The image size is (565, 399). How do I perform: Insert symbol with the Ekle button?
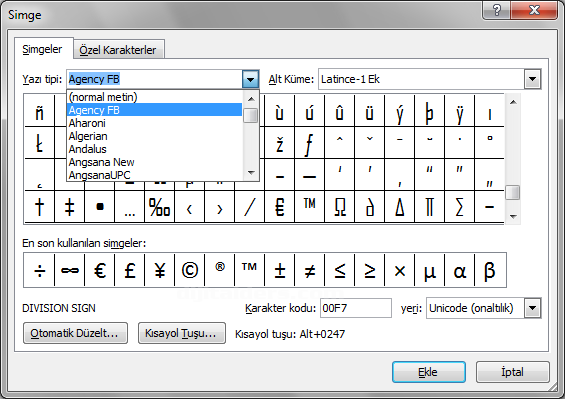pos(428,372)
